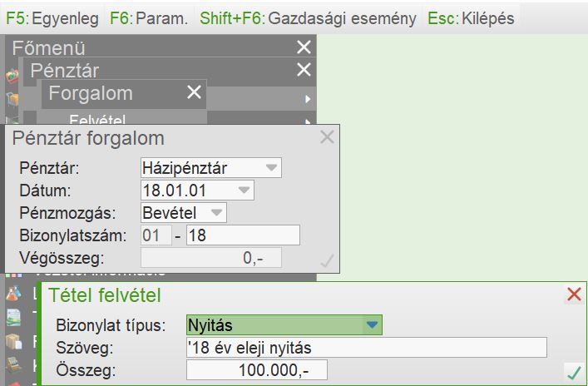Click Bizonylatszám field containing 18
Viewport: 588px width, 386px height.
[242, 235]
